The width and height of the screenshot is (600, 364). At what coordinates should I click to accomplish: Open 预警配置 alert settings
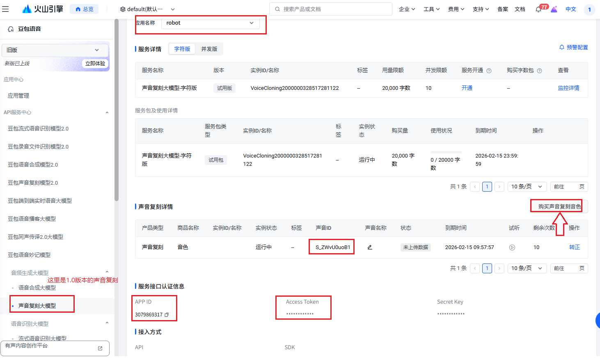coord(573,48)
